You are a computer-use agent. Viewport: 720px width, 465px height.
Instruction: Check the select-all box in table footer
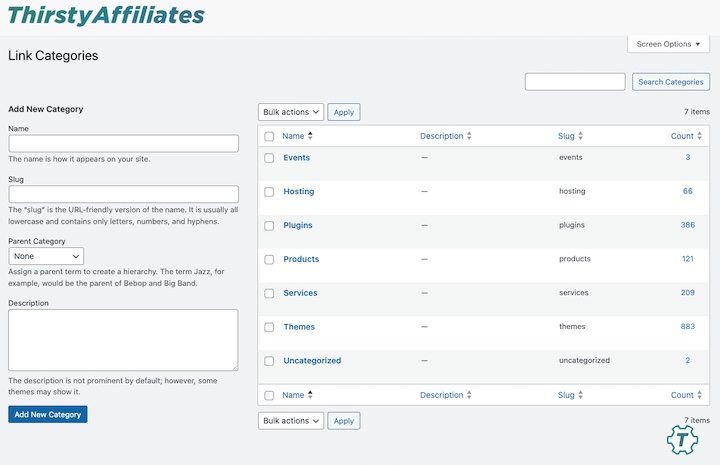[x=269, y=395]
